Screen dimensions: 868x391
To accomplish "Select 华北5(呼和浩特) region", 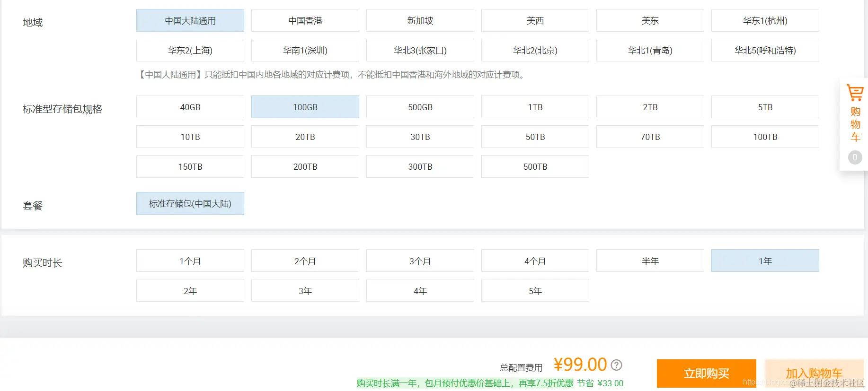I will click(765, 50).
